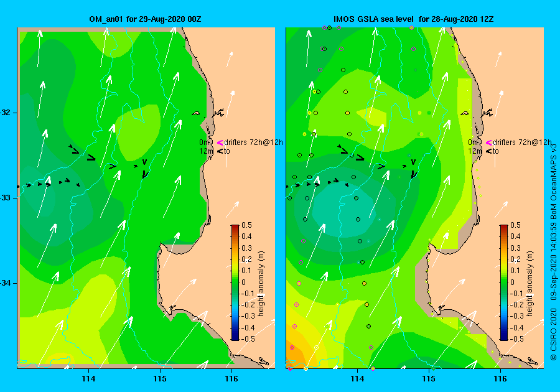Select the black 12m arrow in OM_an01 legend
The height and width of the screenshot is (392, 560).
point(220,151)
